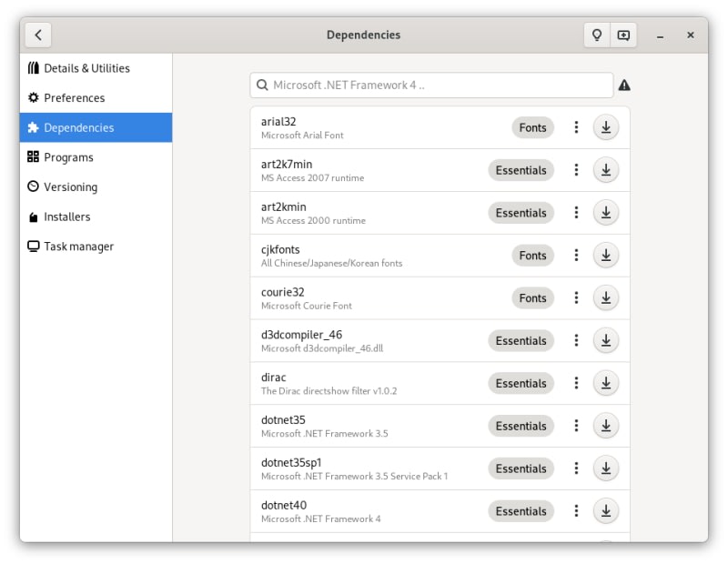Switch to Preferences in sidebar

[74, 98]
